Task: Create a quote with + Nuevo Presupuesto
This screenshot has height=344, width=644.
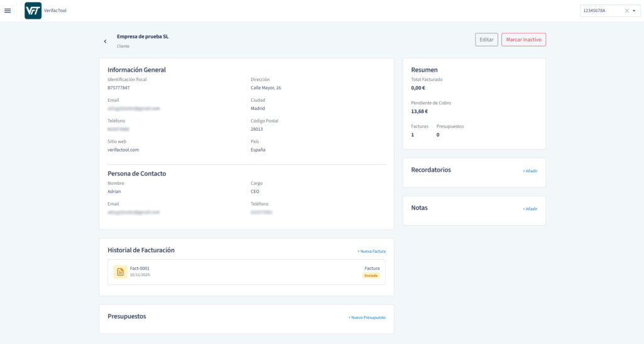Action: (x=367, y=318)
